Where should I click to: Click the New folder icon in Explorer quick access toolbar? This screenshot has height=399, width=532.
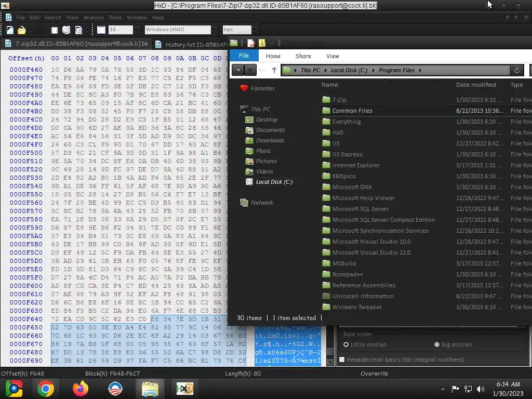pos(262,43)
